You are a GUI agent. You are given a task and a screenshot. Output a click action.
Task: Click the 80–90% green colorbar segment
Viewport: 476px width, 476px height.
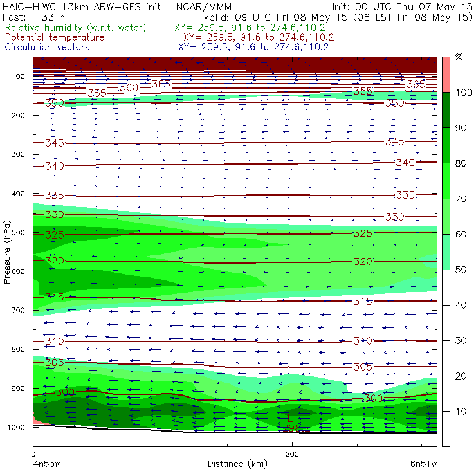(x=446, y=145)
